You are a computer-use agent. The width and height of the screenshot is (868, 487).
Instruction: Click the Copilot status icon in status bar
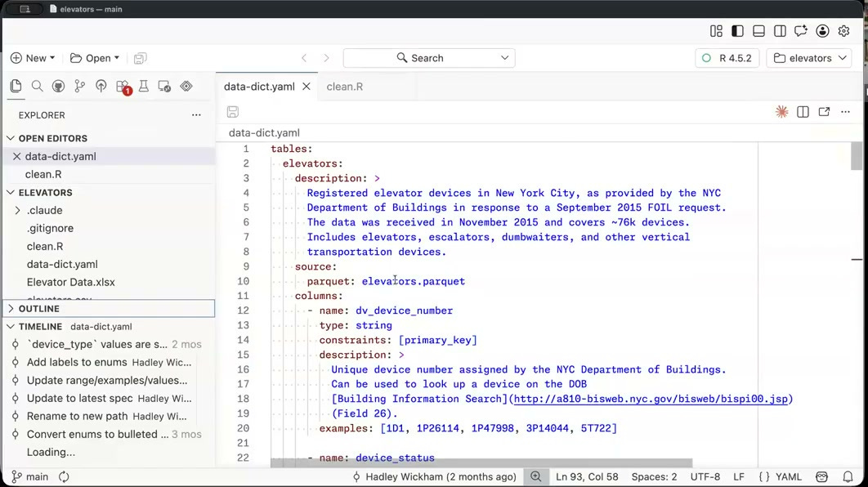click(x=821, y=476)
